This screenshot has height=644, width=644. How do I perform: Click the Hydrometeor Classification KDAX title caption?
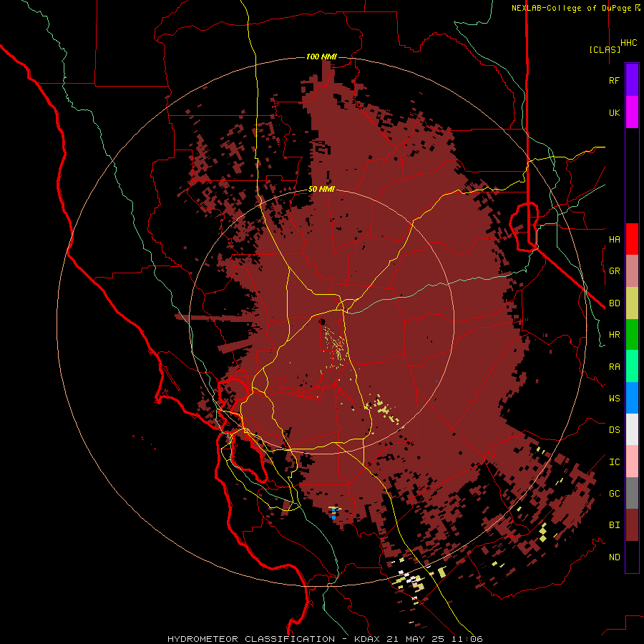pos(325,639)
